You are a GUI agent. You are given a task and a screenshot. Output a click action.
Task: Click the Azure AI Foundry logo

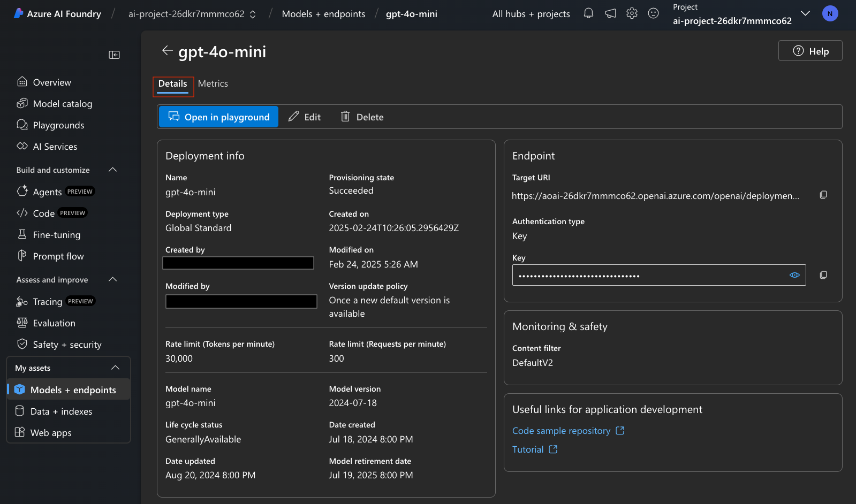coord(57,14)
